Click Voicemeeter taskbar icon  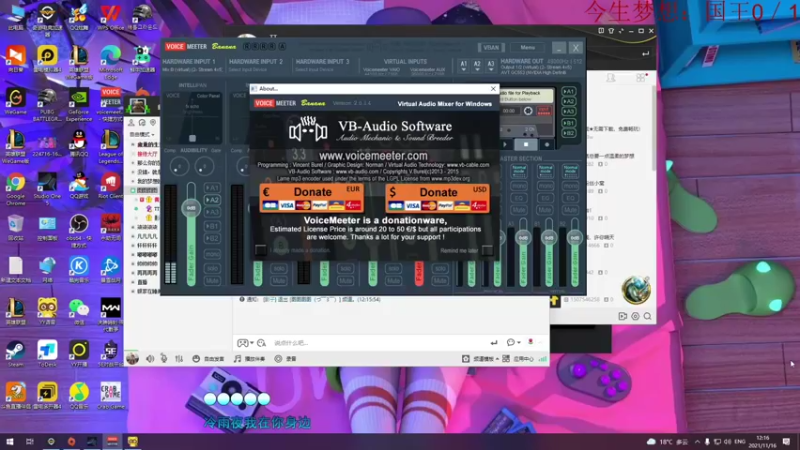click(x=112, y=441)
